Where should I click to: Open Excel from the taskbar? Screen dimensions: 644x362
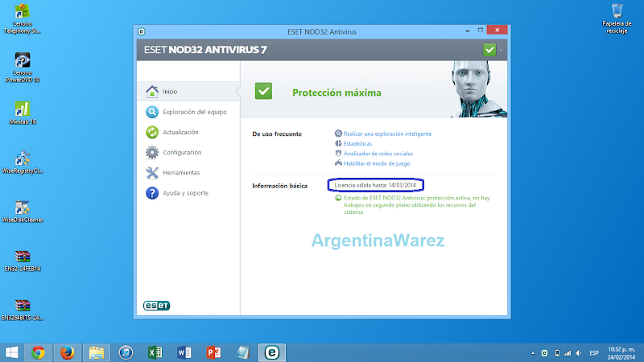pos(155,352)
